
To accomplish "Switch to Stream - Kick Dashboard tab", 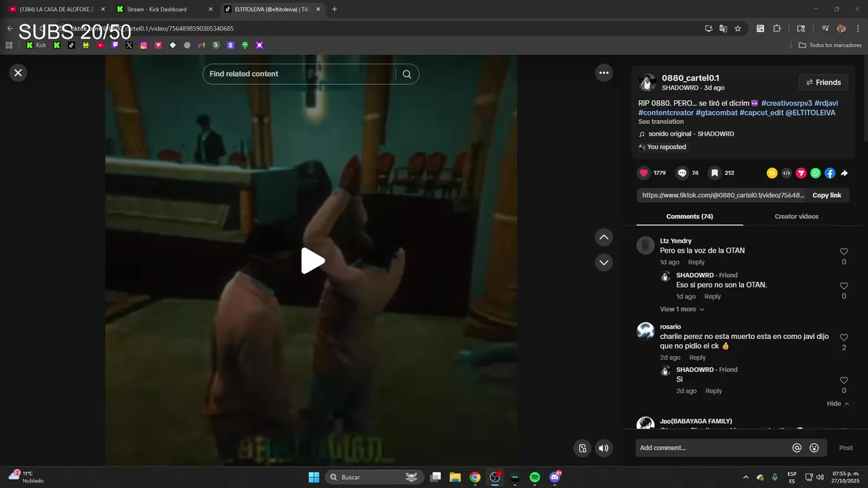I will click(163, 9).
